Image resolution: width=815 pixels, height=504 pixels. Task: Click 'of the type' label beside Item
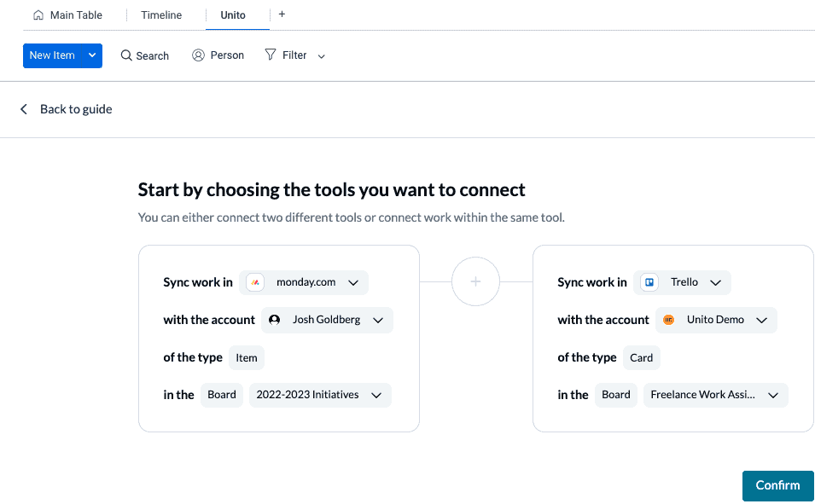click(x=193, y=357)
